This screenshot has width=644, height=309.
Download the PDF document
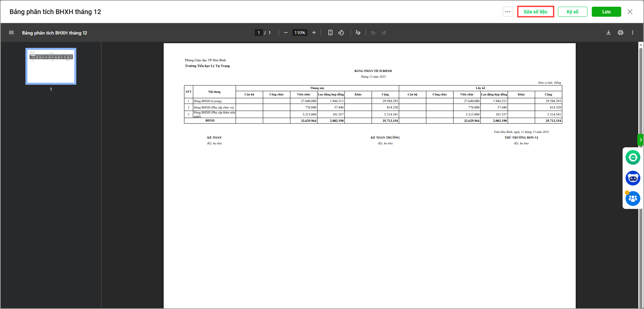pyautogui.click(x=608, y=33)
